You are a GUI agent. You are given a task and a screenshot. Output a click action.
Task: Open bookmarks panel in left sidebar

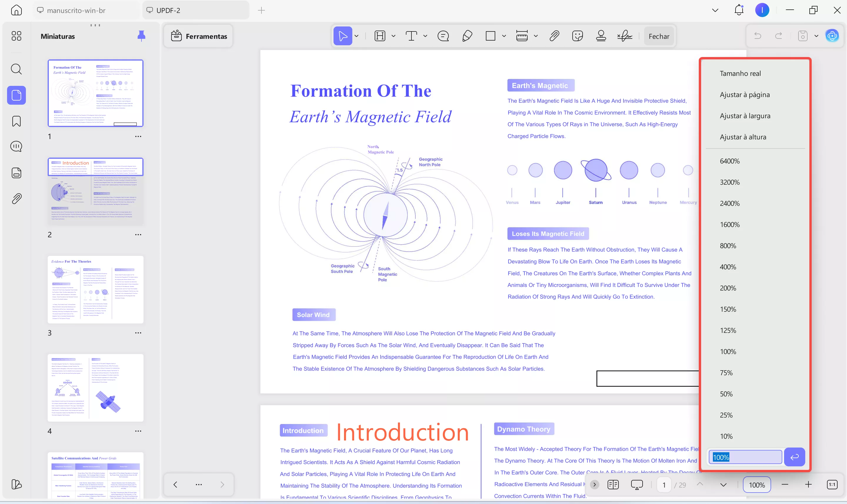coord(16,121)
